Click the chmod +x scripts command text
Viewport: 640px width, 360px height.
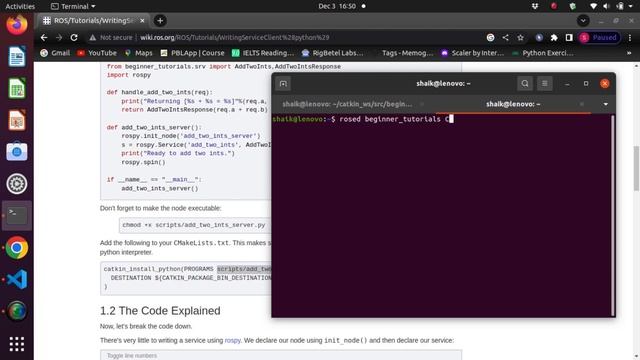(x=194, y=225)
